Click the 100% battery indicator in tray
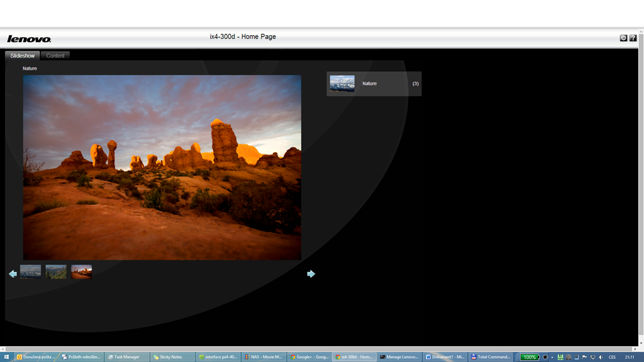Screen dimensions: 644x362 pos(530,357)
